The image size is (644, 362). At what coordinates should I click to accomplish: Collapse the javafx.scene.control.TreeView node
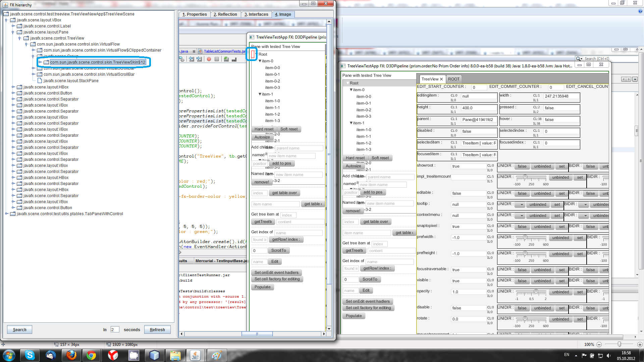(19, 38)
